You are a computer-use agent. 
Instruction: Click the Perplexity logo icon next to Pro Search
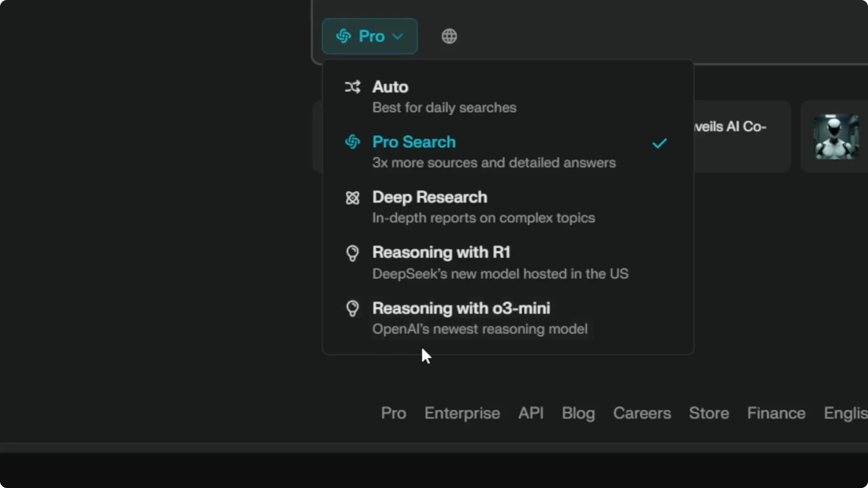pos(353,142)
